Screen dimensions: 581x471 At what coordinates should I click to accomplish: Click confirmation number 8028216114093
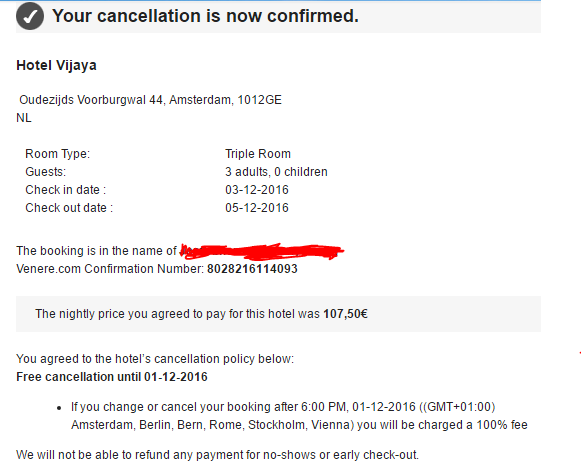[x=252, y=269]
